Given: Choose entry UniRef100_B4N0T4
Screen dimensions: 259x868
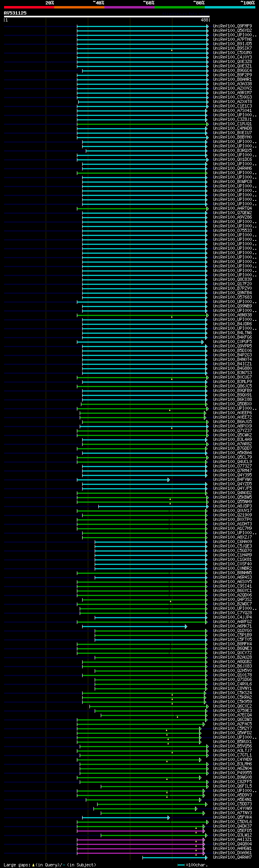Looking at the screenshot, I should click(x=232, y=359).
